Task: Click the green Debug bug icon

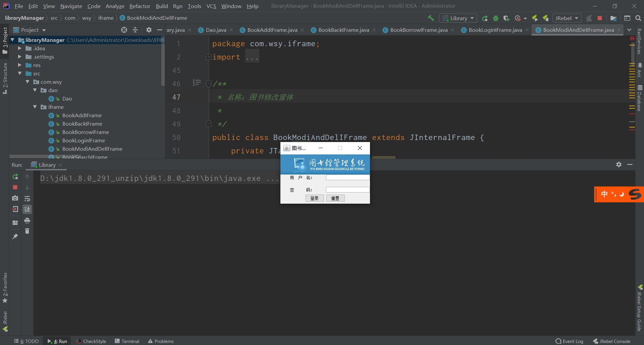Action: click(496, 18)
